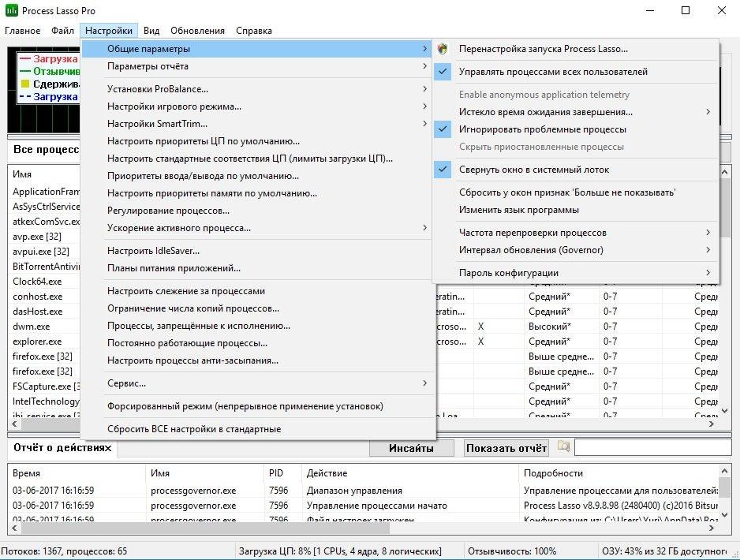740x560 pixels.
Task: Select Настроить стандартные соответствия ЦП
Action: pyautogui.click(x=258, y=159)
